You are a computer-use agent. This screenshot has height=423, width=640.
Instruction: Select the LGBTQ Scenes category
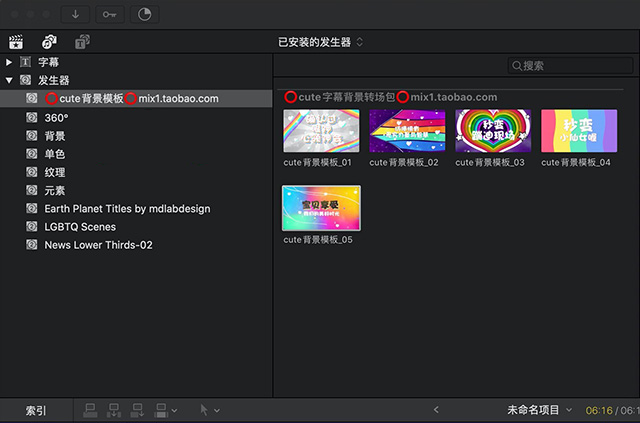click(136, 227)
